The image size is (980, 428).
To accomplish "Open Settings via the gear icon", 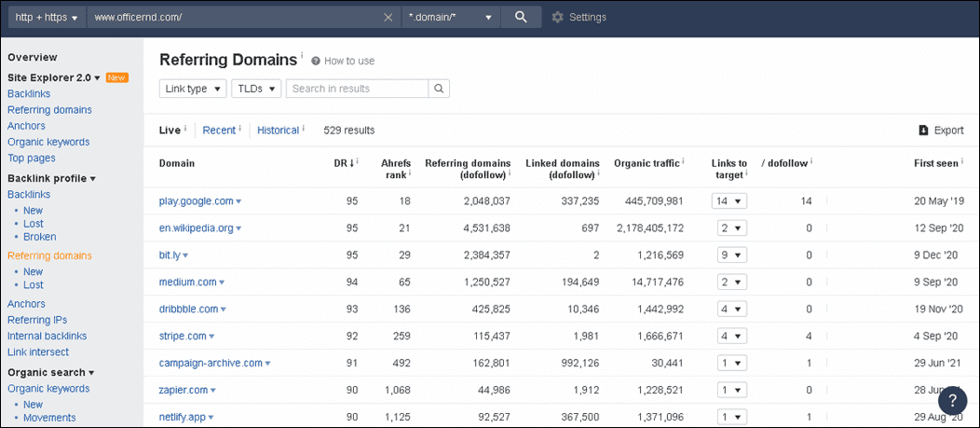I will (x=557, y=17).
